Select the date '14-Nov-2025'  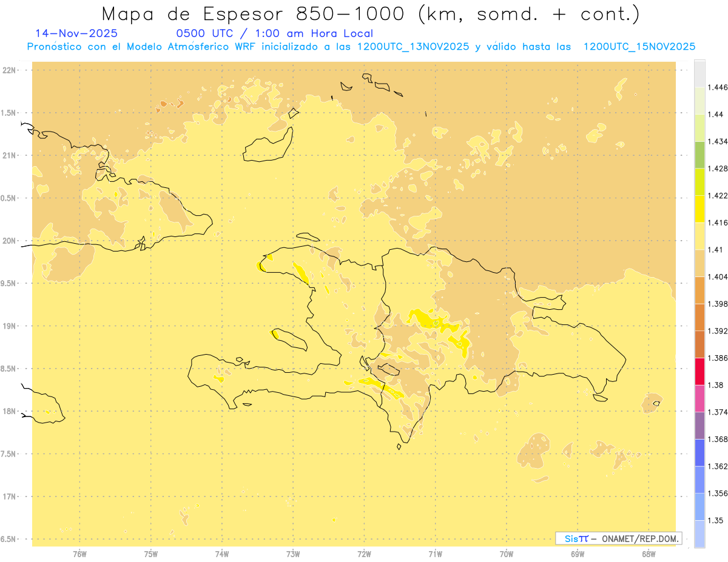pos(76,33)
